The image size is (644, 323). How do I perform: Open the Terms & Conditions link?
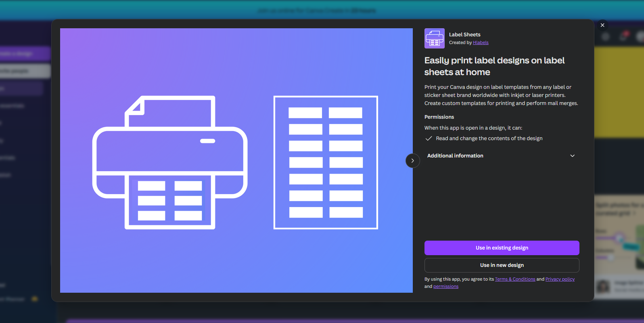515,279
